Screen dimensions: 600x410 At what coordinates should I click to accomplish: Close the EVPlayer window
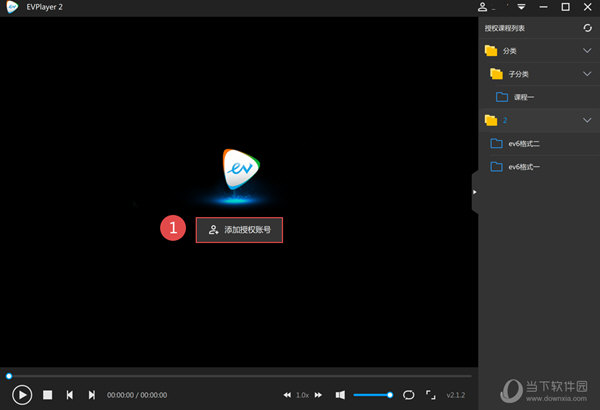[x=588, y=7]
